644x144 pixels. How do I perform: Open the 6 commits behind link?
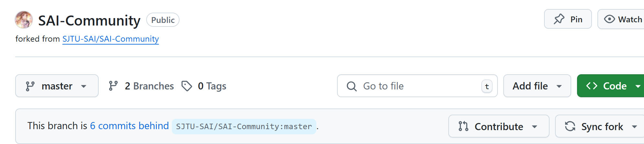129,126
